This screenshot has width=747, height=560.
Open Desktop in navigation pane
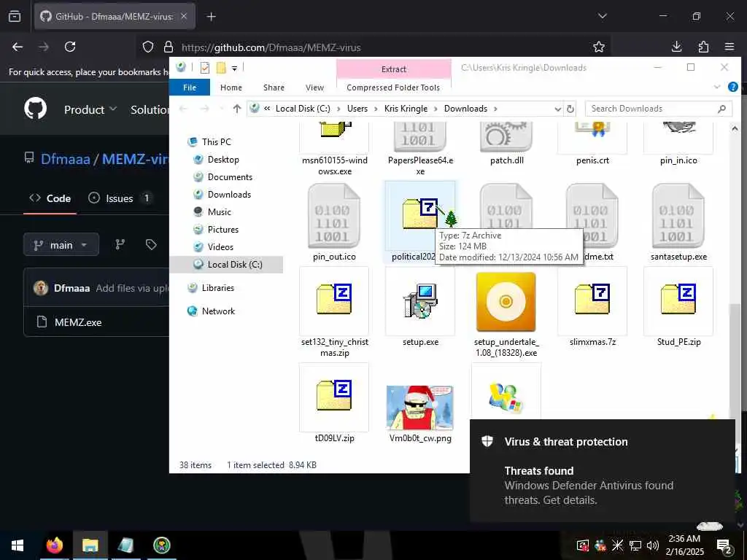pos(223,160)
